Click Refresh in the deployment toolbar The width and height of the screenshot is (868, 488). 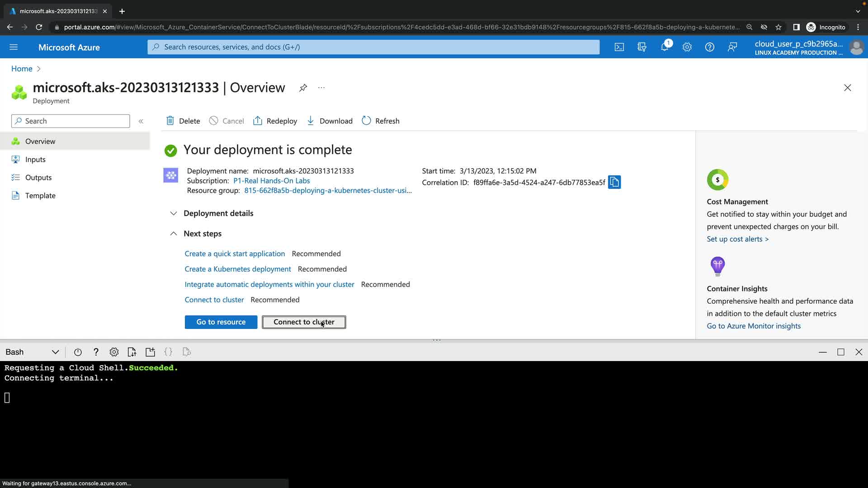point(381,121)
